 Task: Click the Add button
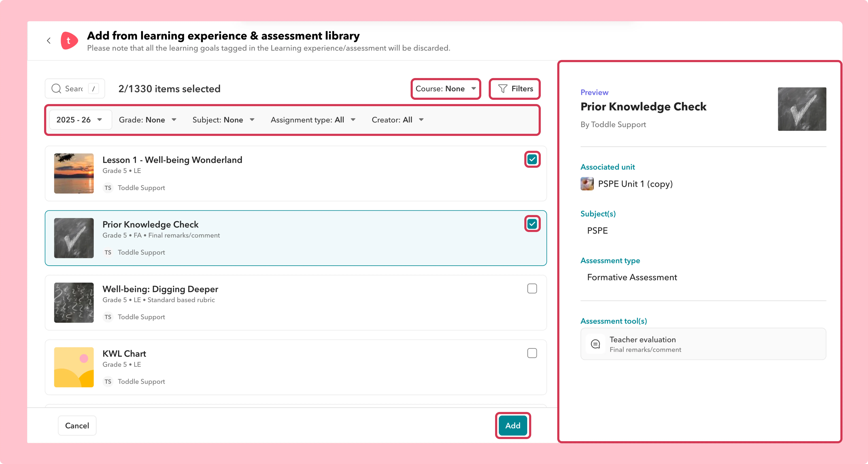[513, 426]
